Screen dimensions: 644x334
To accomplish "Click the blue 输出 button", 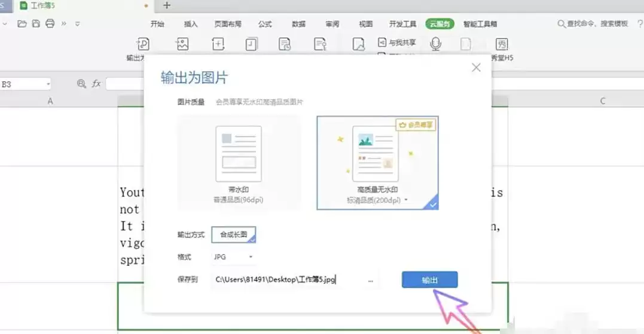I will coord(429,280).
